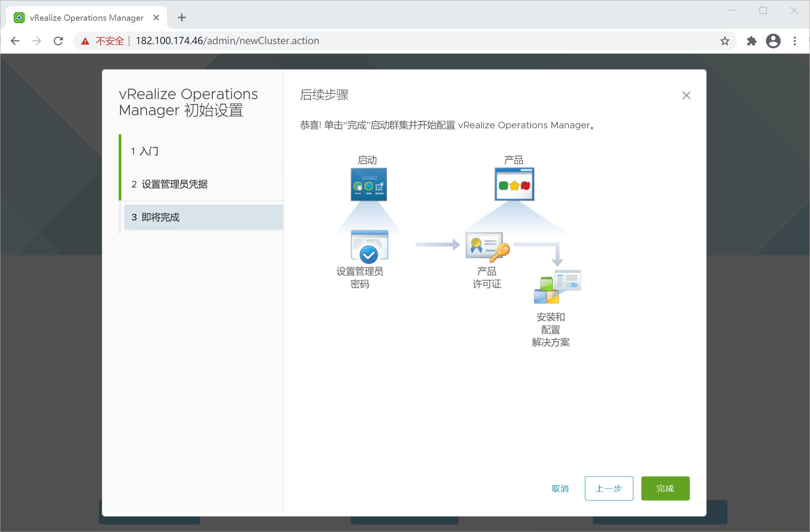Click the browser back arrow

tap(15, 41)
